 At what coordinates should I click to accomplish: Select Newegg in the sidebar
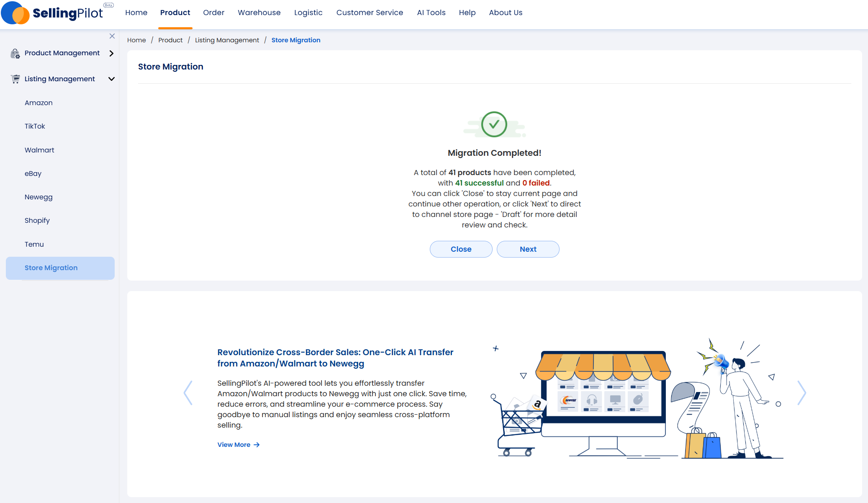[x=39, y=197]
